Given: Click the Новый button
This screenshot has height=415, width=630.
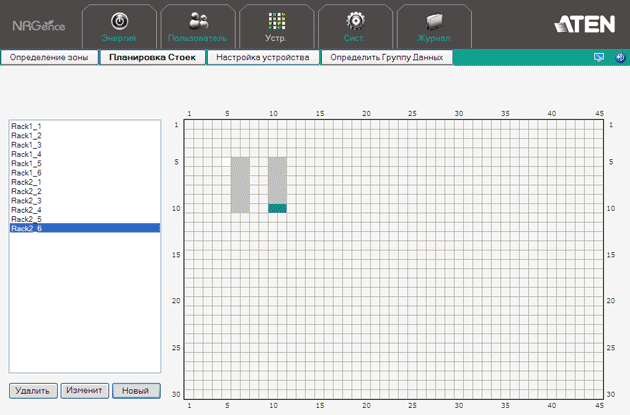Looking at the screenshot, I should tap(136, 390).
